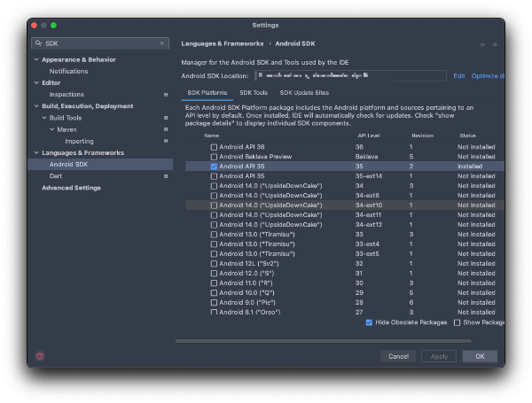Toggle Hide Obsolete Packages checkbox
This screenshot has width=532, height=403.
coord(369,322)
